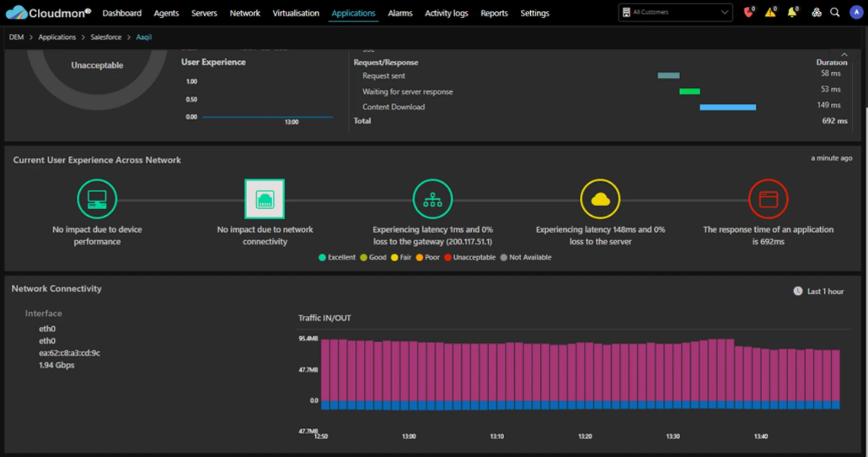Screen dimensions: 868x457
Task: Click the User Experience line chart
Action: (261, 101)
